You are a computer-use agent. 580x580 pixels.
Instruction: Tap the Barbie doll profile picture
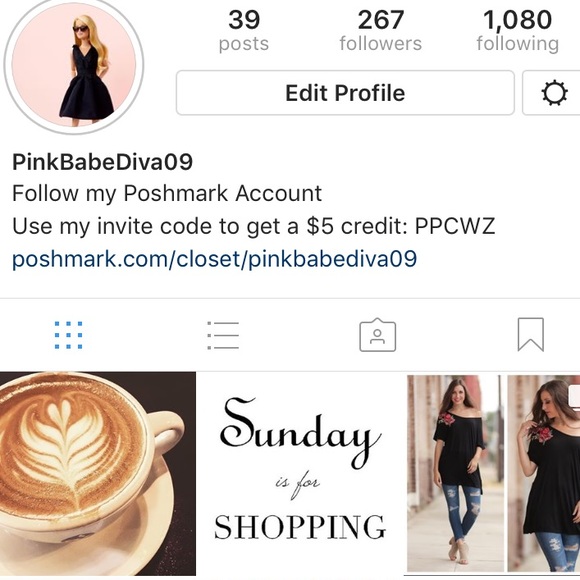[74, 65]
